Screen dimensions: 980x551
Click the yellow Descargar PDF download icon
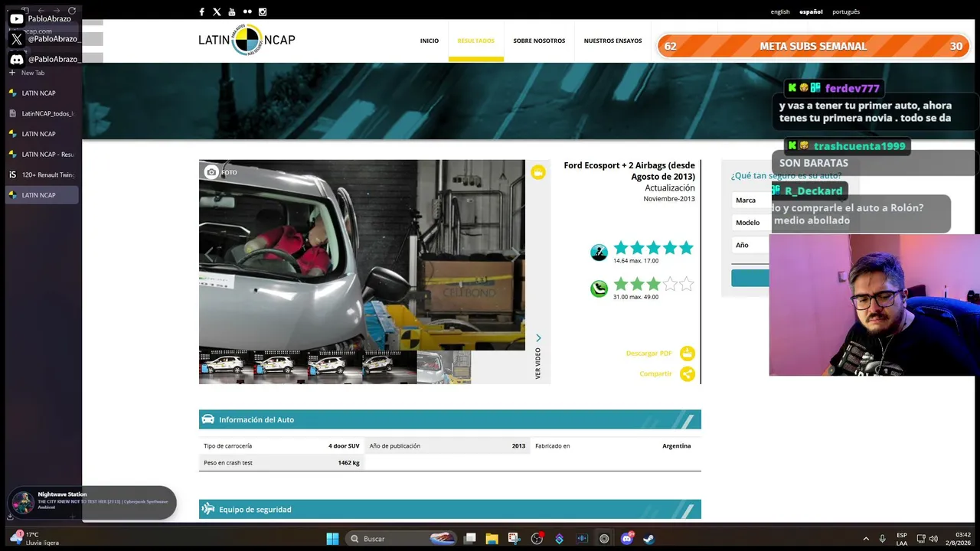(688, 353)
